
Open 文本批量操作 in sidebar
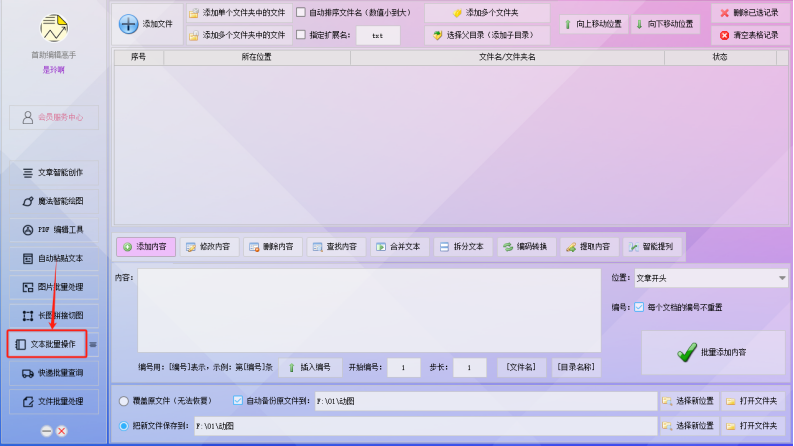pyautogui.click(x=47, y=344)
